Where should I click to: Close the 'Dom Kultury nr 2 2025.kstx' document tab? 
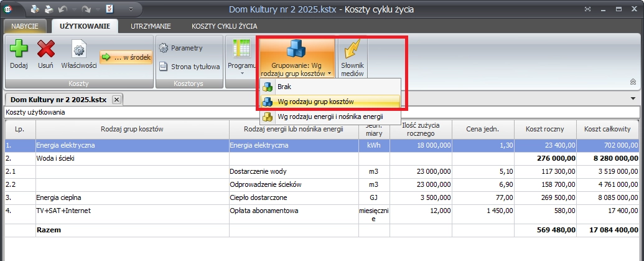[x=116, y=100]
